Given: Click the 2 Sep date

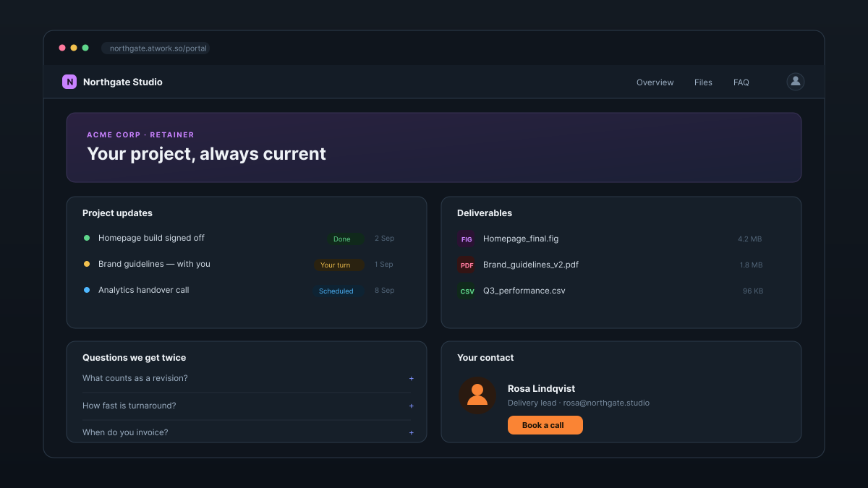Looking at the screenshot, I should pos(385,239).
